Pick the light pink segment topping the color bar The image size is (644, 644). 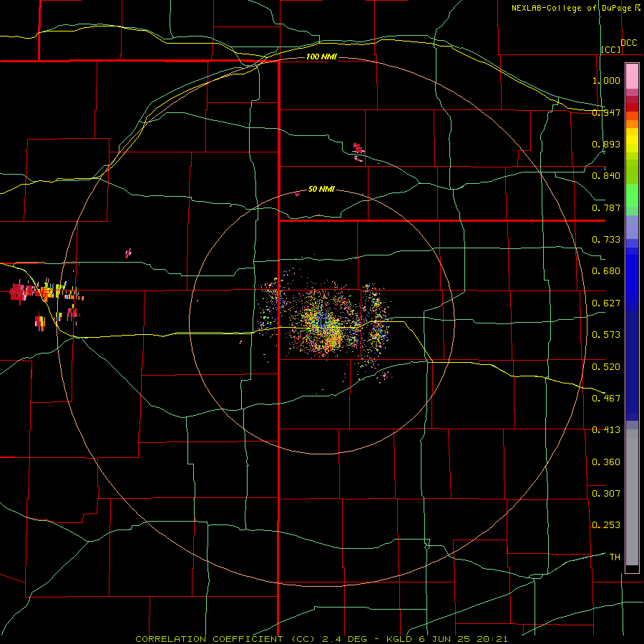(x=632, y=76)
